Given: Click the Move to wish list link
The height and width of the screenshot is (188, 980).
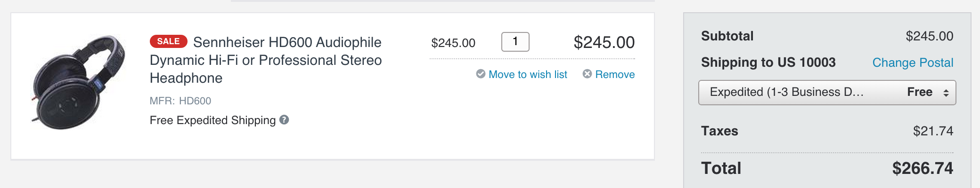Looking at the screenshot, I should 528,74.
